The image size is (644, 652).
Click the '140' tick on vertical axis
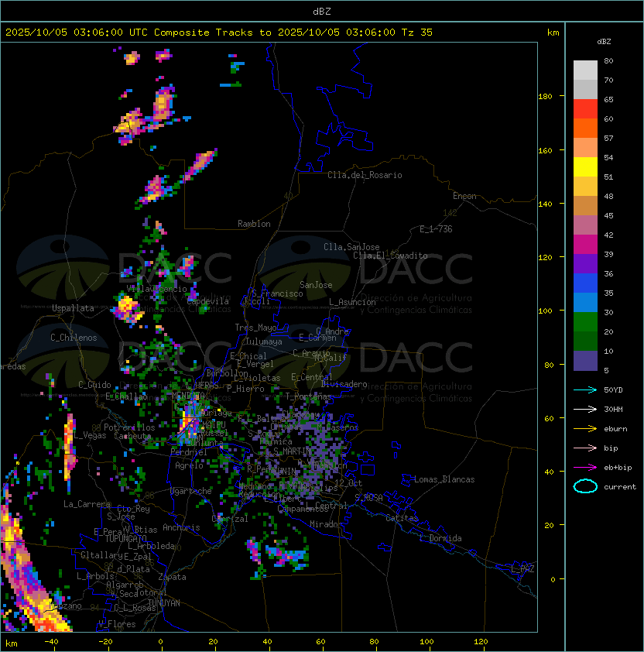(x=545, y=204)
